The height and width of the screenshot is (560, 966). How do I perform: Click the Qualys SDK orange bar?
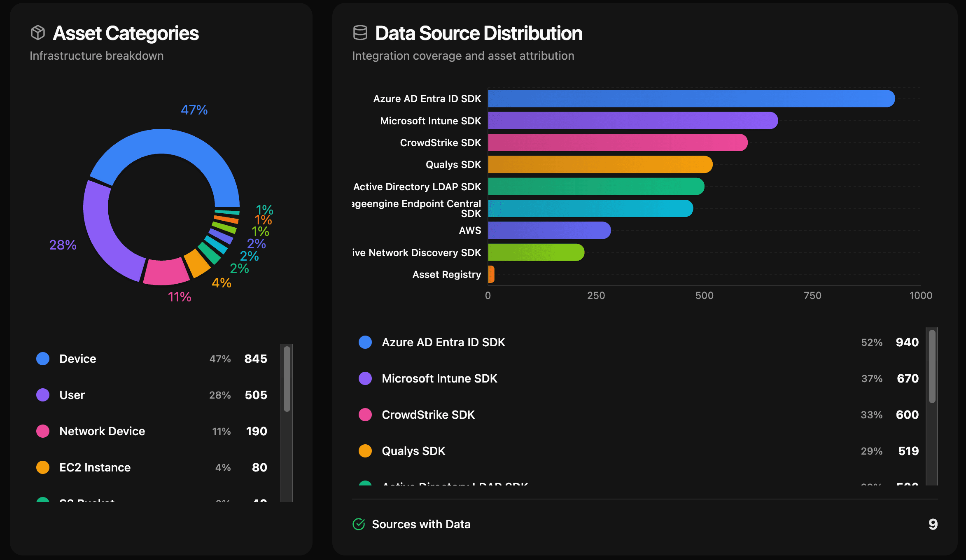pyautogui.click(x=600, y=165)
